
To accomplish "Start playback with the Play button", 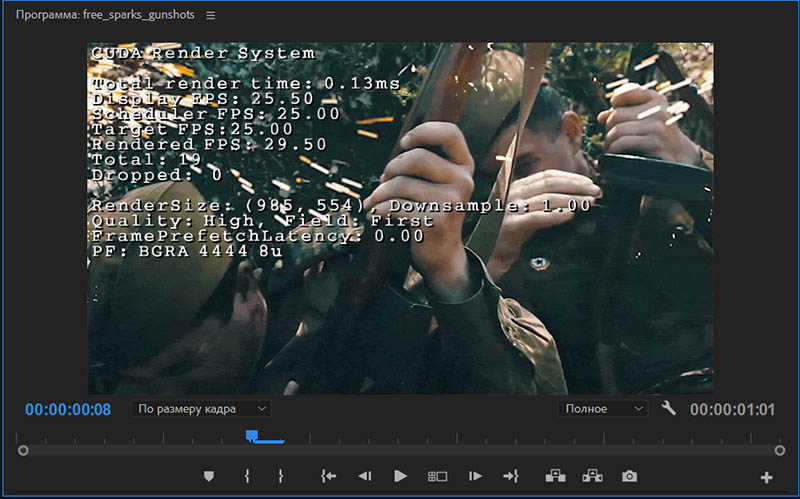I will 401,476.
